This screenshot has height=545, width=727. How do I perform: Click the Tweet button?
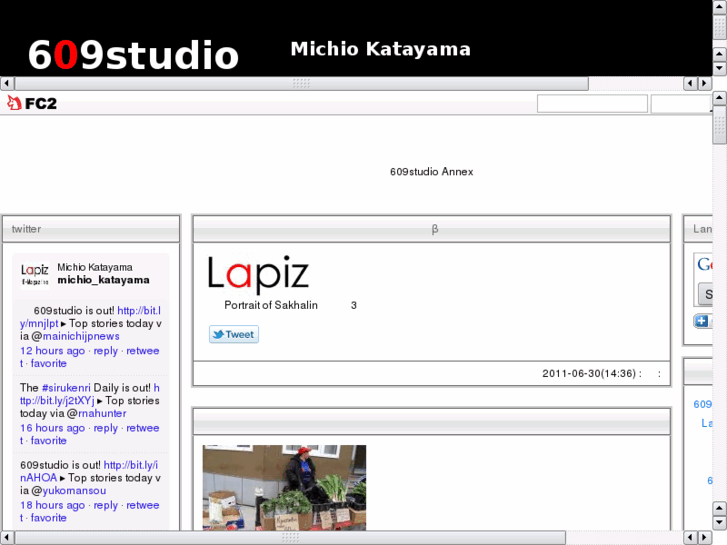[x=234, y=334]
